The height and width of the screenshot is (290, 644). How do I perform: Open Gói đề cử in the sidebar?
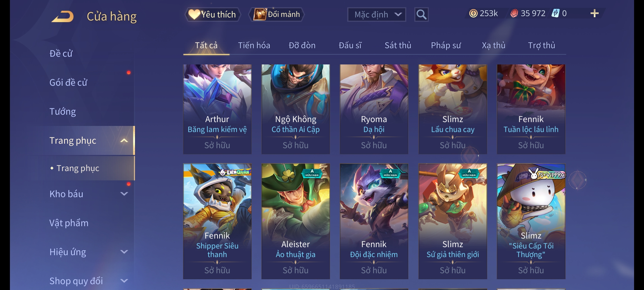tap(68, 82)
